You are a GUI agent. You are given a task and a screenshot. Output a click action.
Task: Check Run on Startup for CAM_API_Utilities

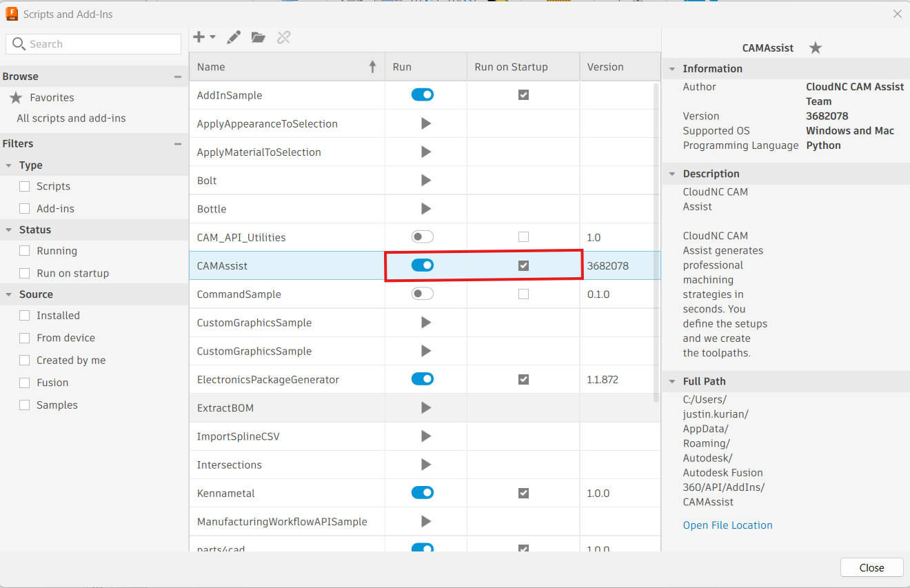[x=523, y=237]
